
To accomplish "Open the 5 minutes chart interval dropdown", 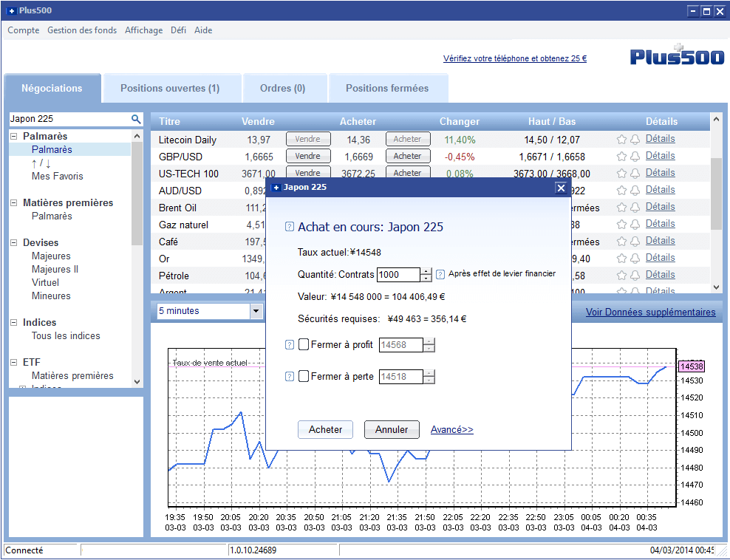I will 256,311.
